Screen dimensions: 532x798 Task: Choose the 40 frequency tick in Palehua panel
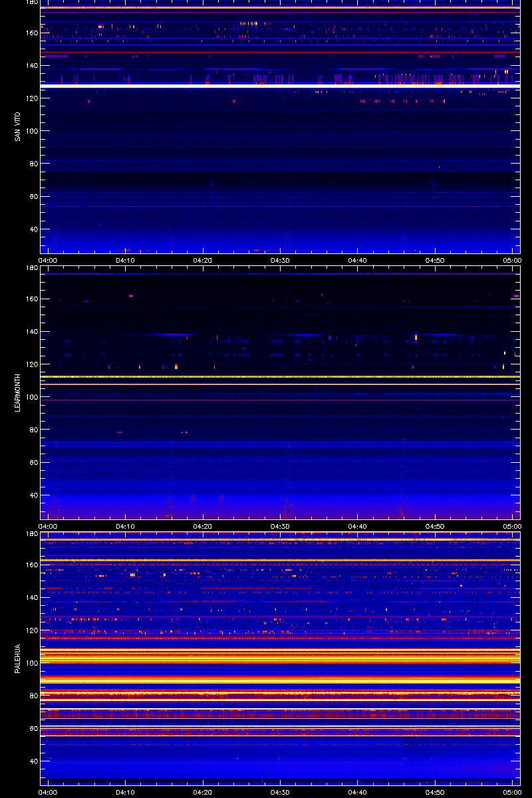[35, 761]
